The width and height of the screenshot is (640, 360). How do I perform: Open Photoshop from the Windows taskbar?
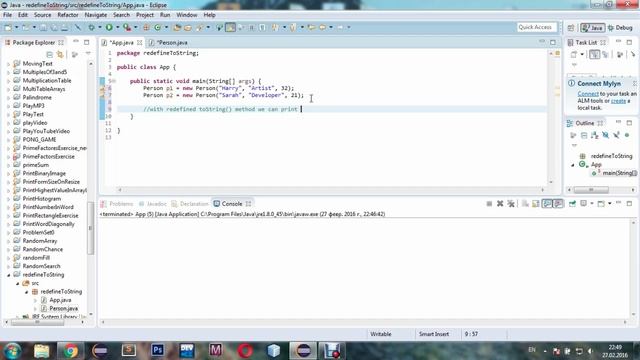click(158, 350)
